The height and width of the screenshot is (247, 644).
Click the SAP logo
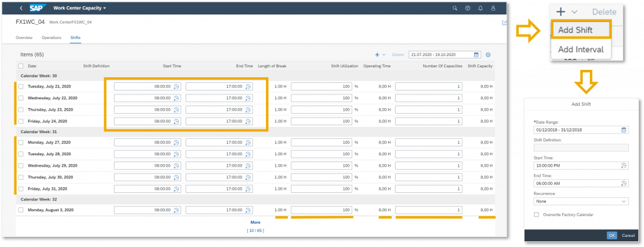tap(38, 8)
